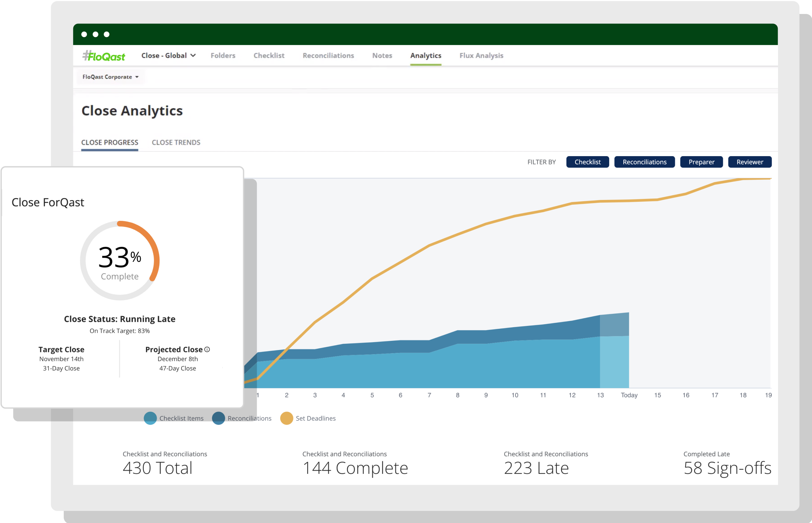Filter by Reviewer

749,162
